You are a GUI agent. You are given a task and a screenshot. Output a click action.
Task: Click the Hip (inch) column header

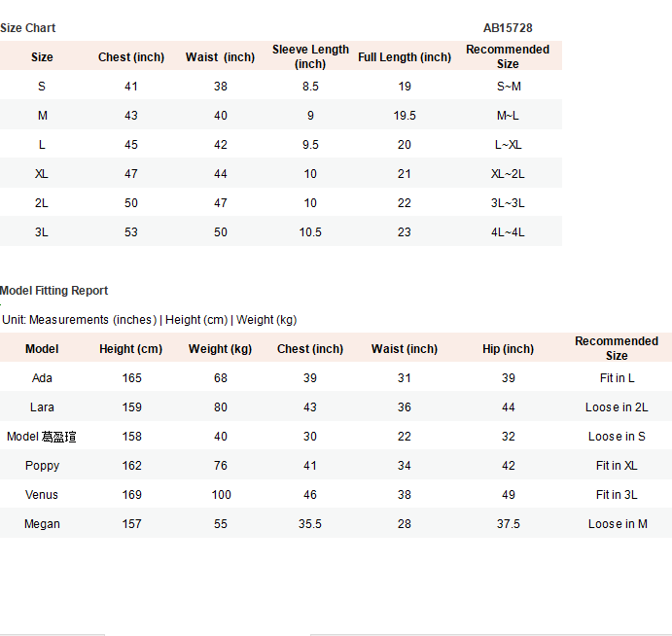click(509, 349)
